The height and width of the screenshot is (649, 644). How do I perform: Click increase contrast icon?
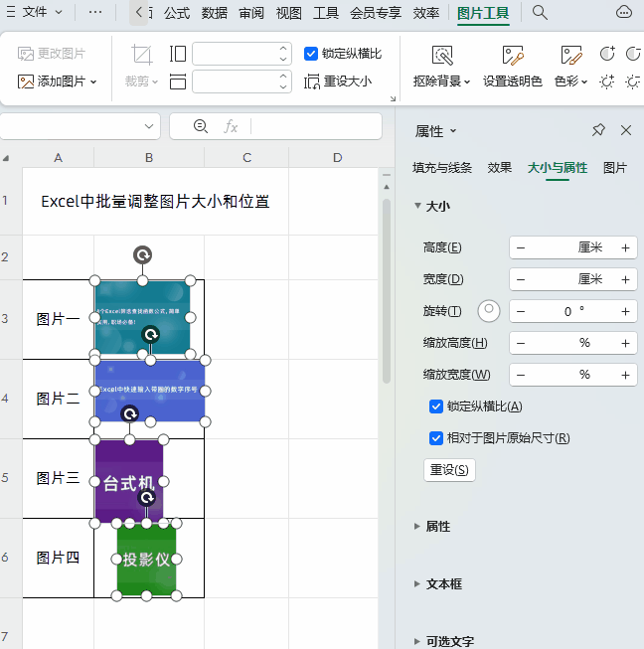click(x=607, y=54)
